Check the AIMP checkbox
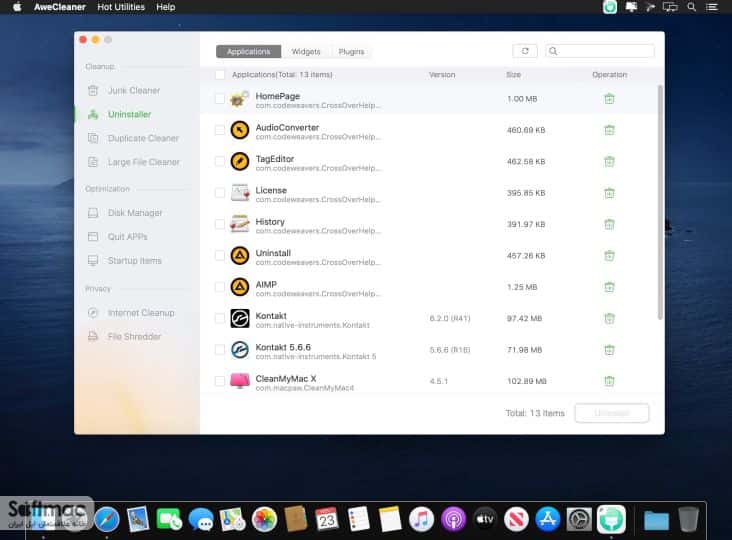The image size is (732, 540). pyautogui.click(x=220, y=287)
